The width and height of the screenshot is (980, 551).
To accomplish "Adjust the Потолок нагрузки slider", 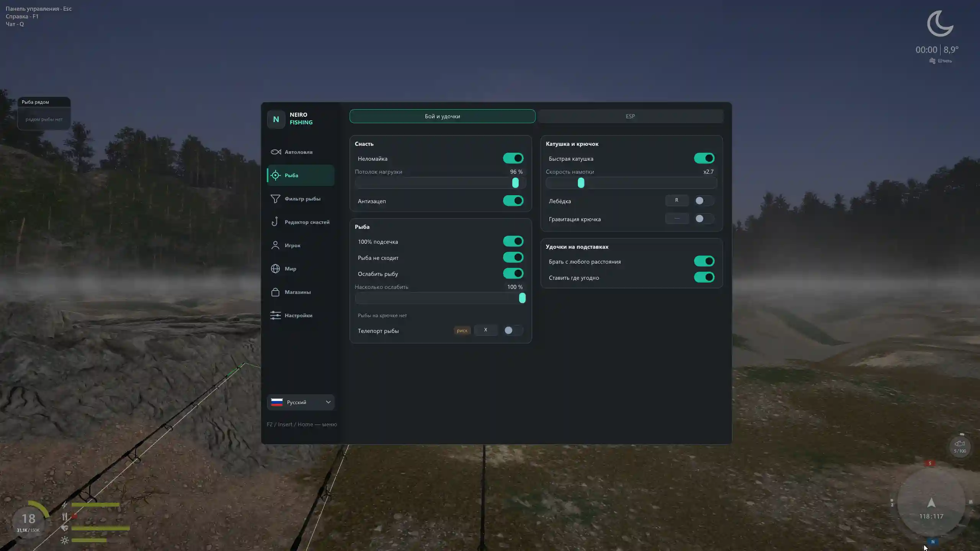I will point(440,183).
